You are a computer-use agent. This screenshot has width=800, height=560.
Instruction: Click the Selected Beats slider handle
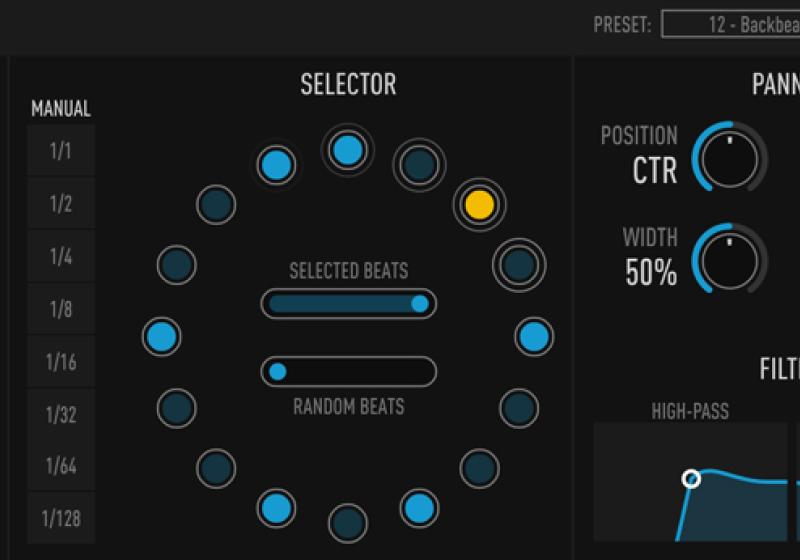coord(420,304)
